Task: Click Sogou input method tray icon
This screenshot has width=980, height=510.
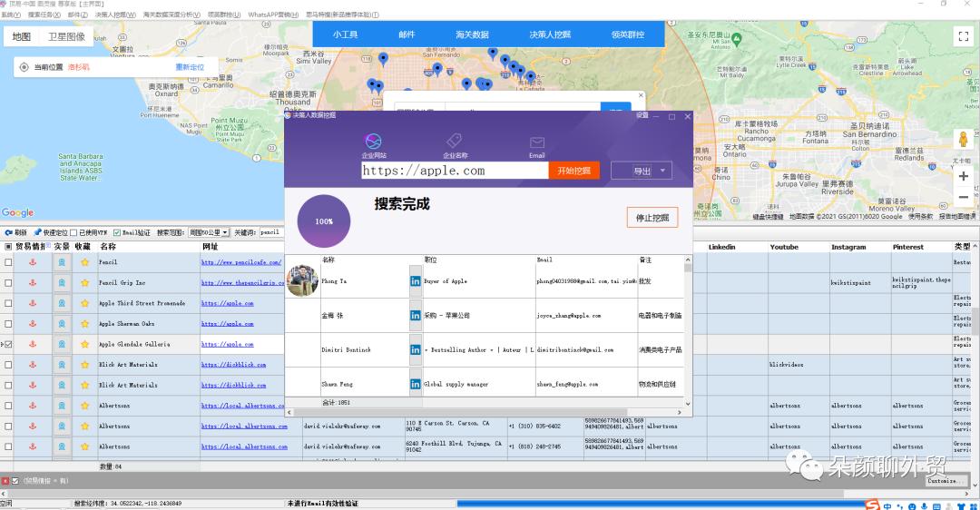Action: 872,505
